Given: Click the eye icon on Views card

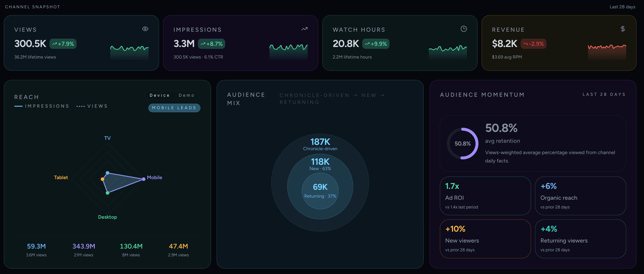Looking at the screenshot, I should coord(145,29).
